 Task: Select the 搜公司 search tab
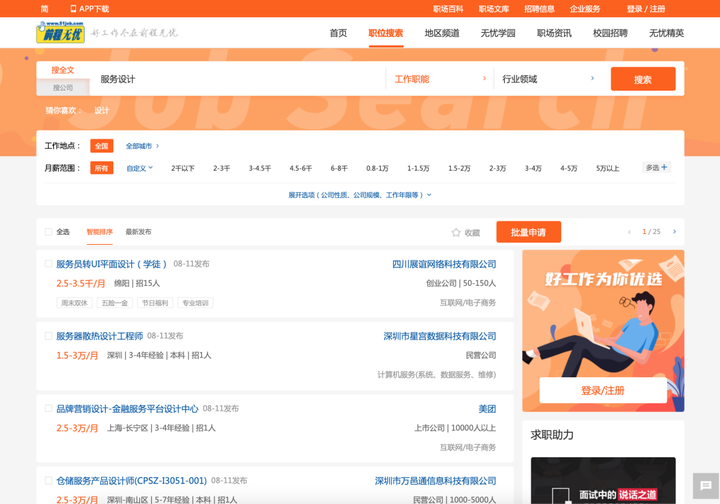(x=63, y=87)
